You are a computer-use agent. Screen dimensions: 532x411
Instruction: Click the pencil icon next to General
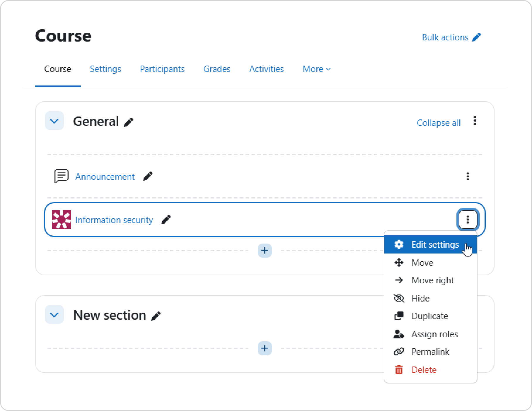point(128,122)
